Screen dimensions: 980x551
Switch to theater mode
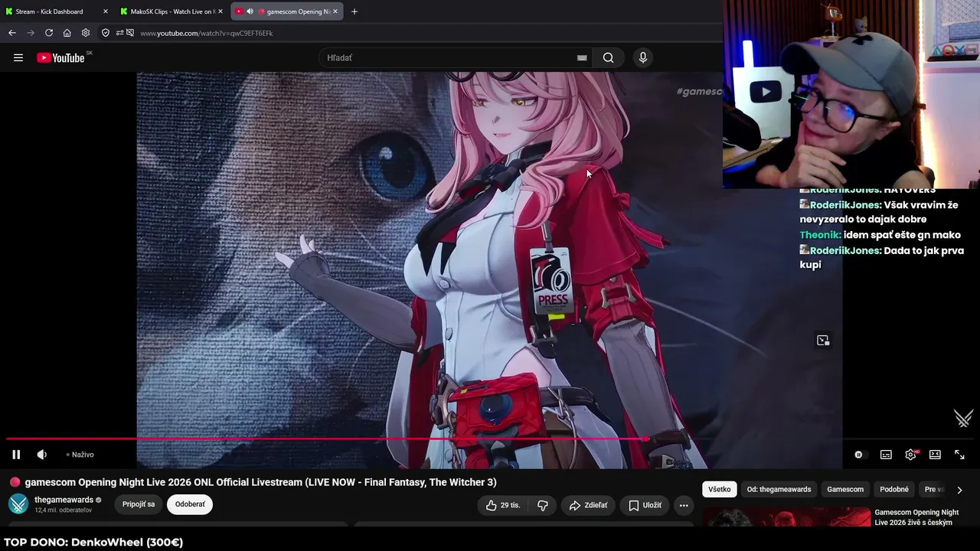click(935, 455)
